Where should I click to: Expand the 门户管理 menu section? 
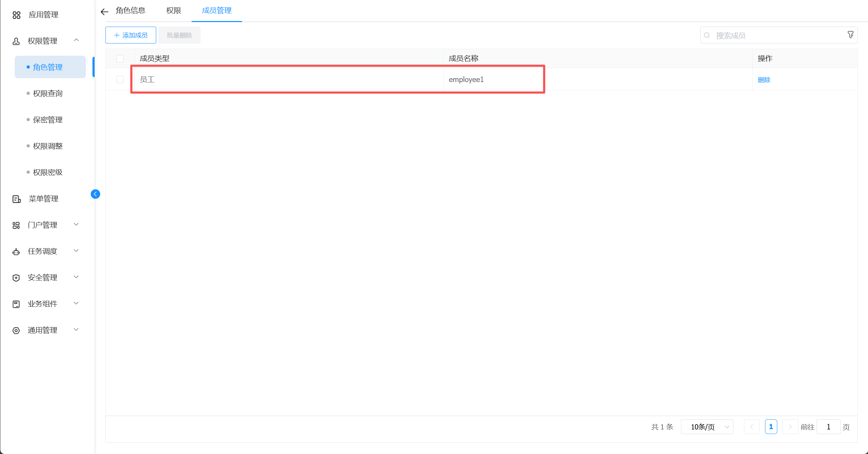coord(76,224)
